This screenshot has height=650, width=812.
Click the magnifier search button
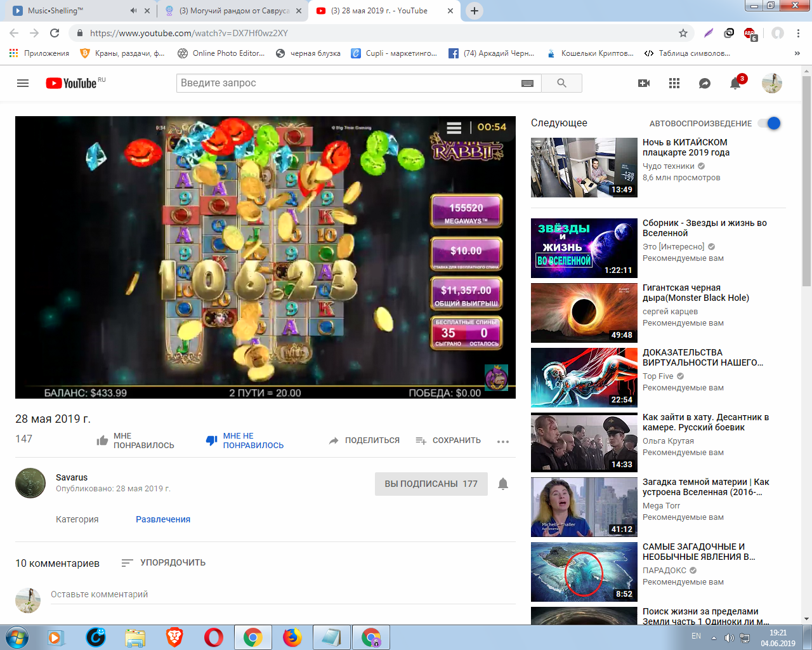[x=561, y=83]
